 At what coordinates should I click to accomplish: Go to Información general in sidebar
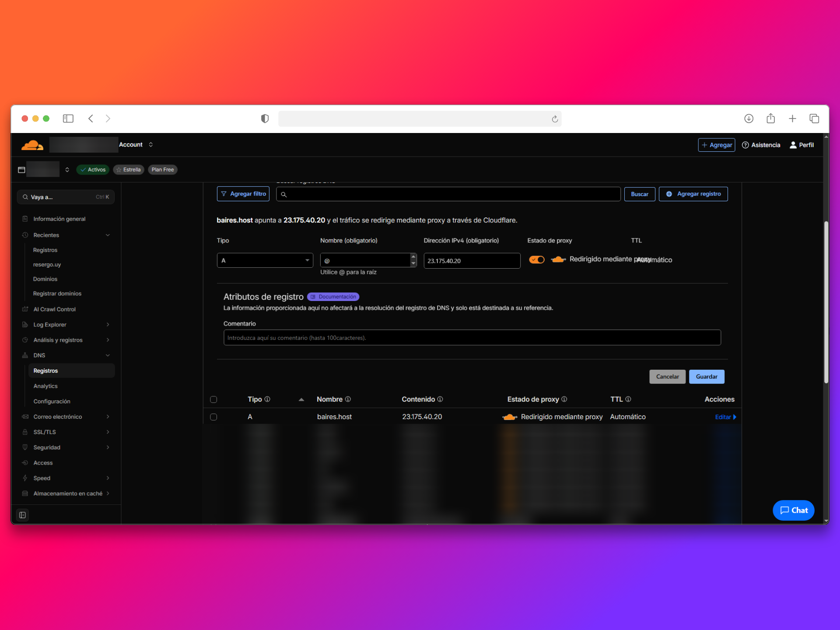pos(59,219)
